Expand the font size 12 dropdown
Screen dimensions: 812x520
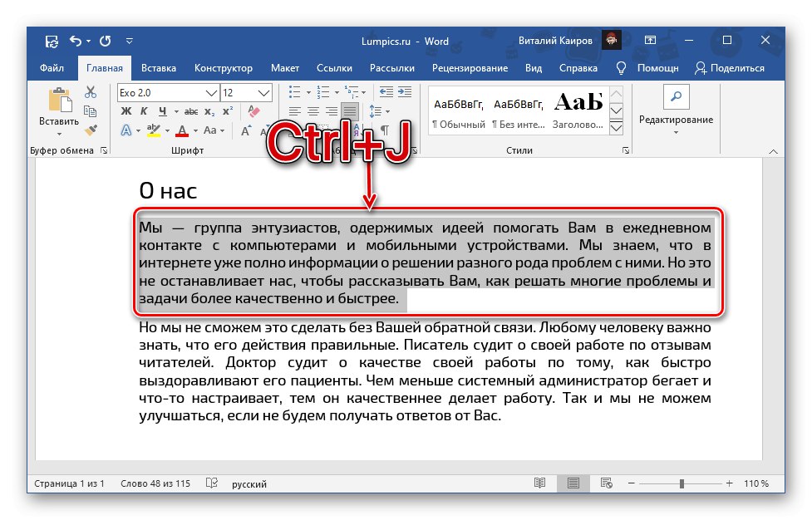261,92
